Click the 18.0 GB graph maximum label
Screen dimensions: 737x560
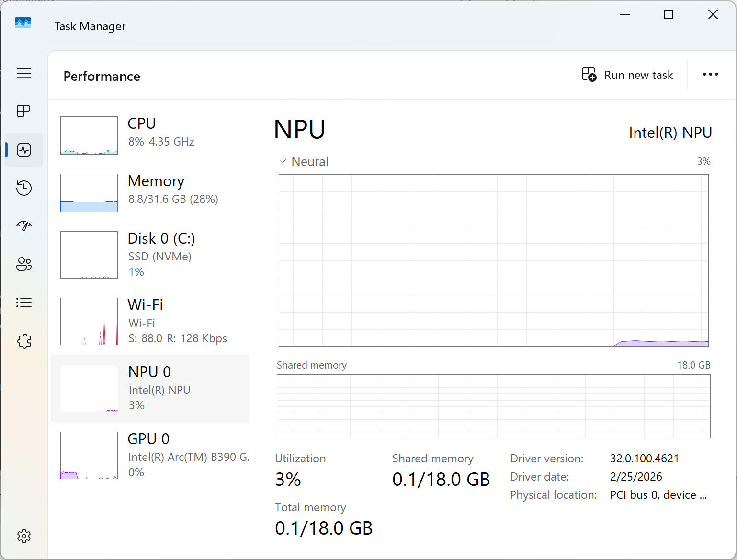coord(693,365)
